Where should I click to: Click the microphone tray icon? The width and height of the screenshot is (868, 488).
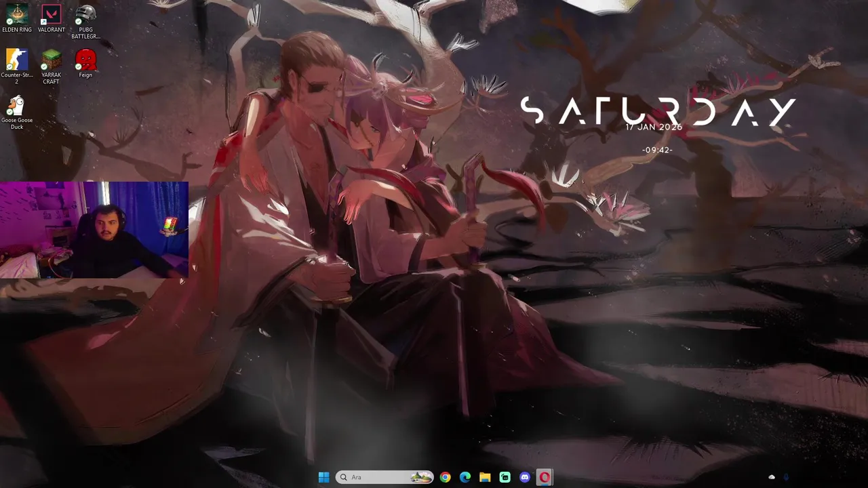pos(787,477)
